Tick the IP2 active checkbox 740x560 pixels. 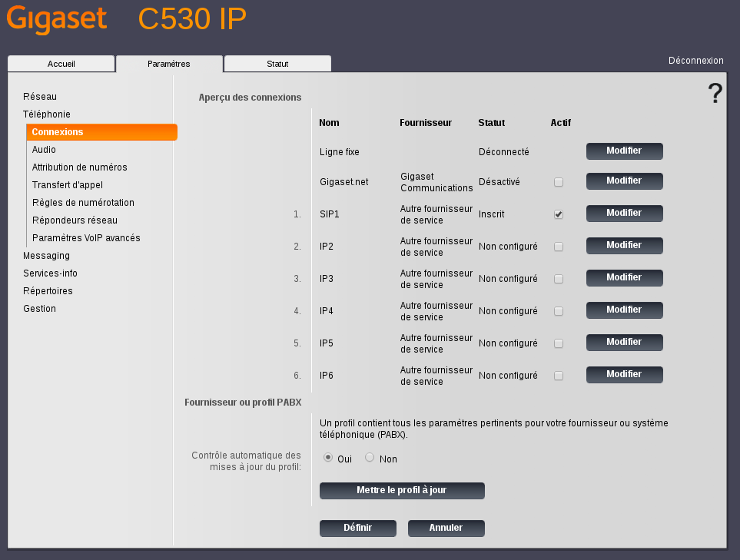click(559, 247)
